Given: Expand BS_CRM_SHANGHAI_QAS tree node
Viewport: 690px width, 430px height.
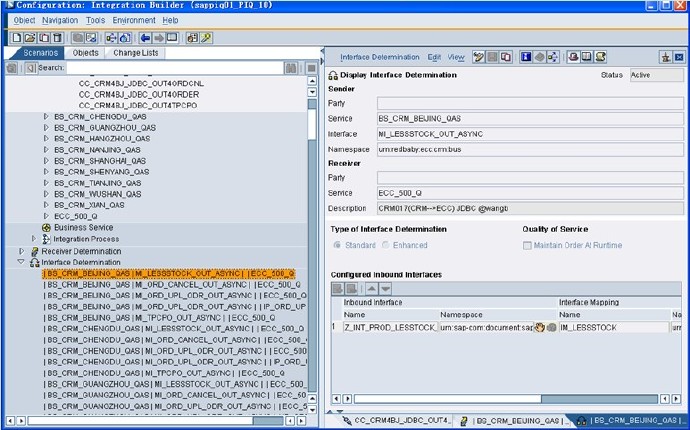Looking at the screenshot, I should coord(46,161).
